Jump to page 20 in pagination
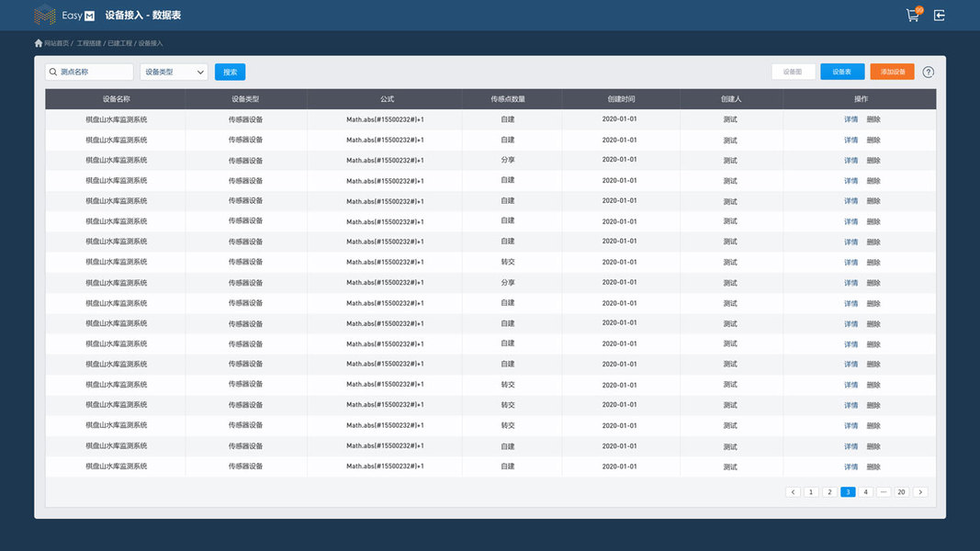The image size is (980, 551). (x=901, y=492)
